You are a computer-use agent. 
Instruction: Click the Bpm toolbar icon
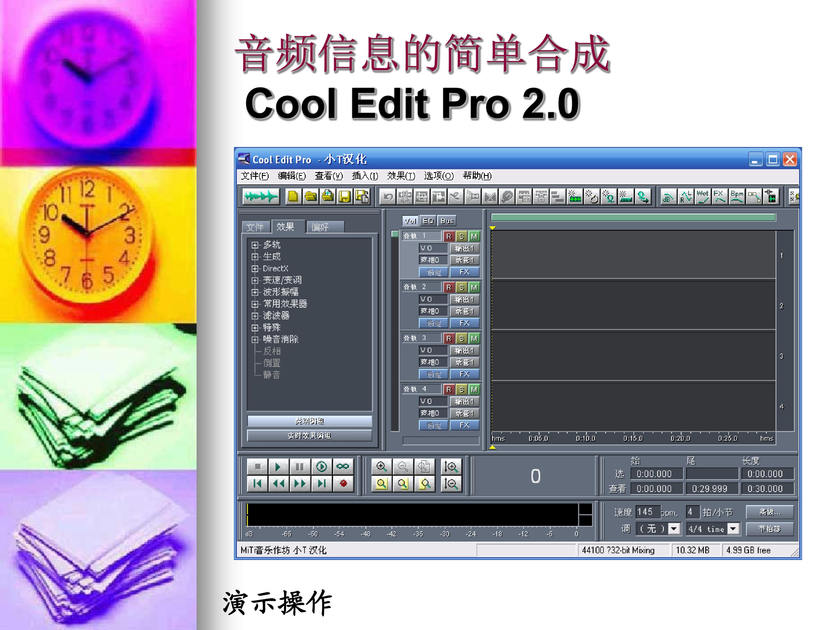click(x=737, y=196)
